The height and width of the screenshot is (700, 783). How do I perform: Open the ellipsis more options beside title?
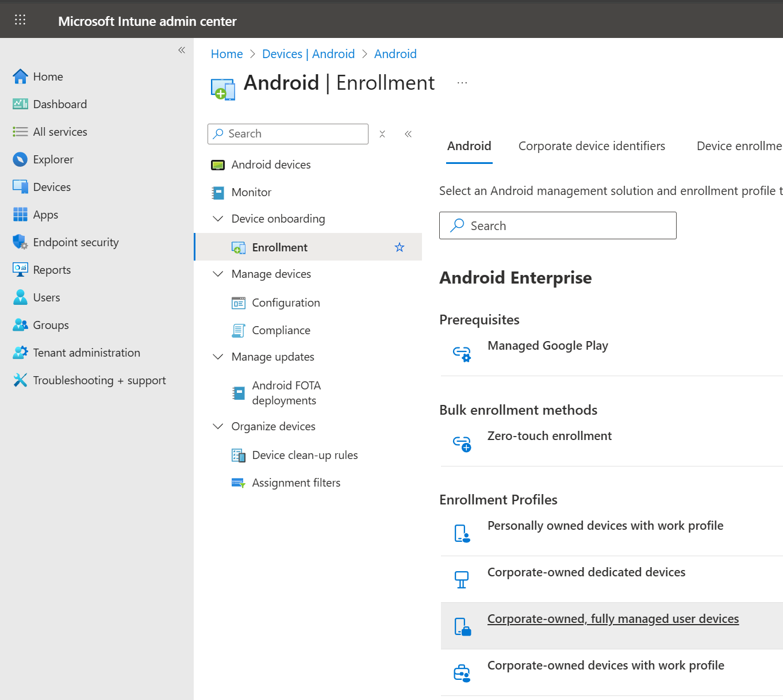tap(462, 83)
